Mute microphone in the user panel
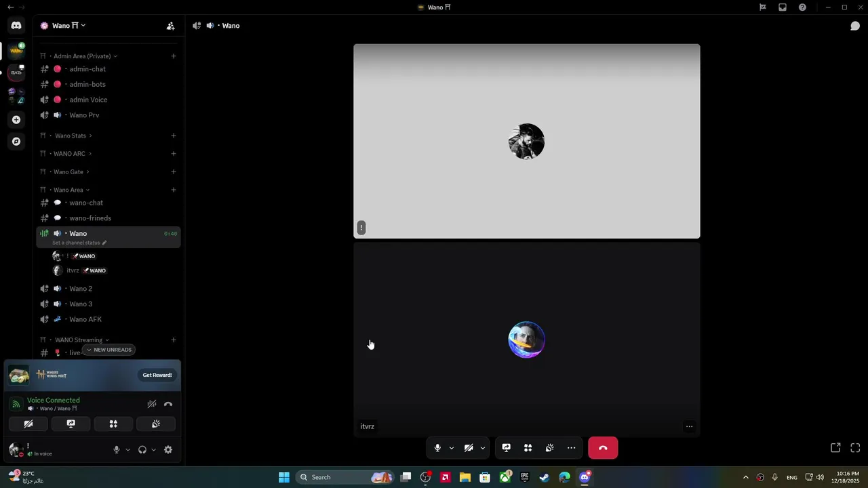Screen dimensions: 868x488 117,449
